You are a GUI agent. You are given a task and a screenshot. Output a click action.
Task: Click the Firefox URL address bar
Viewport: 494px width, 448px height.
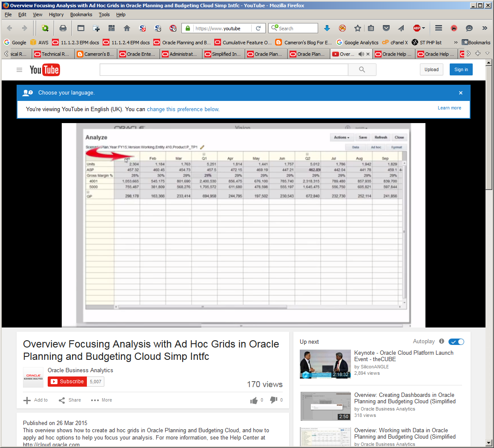click(222, 29)
